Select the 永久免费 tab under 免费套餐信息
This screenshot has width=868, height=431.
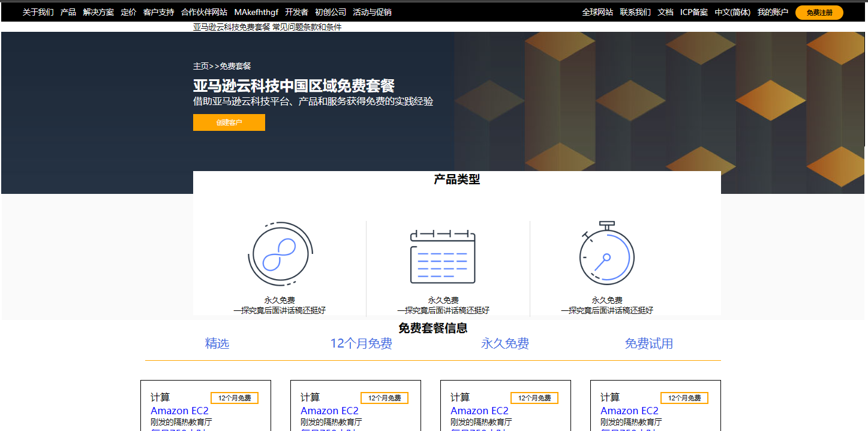(505, 343)
